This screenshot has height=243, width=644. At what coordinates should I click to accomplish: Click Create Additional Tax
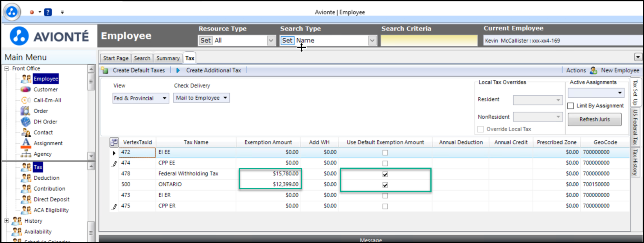214,70
